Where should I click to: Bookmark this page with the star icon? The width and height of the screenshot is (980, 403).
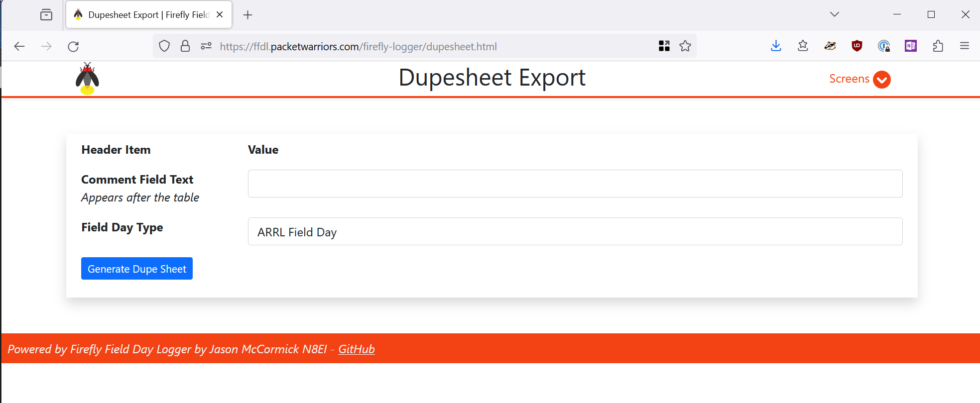point(685,46)
